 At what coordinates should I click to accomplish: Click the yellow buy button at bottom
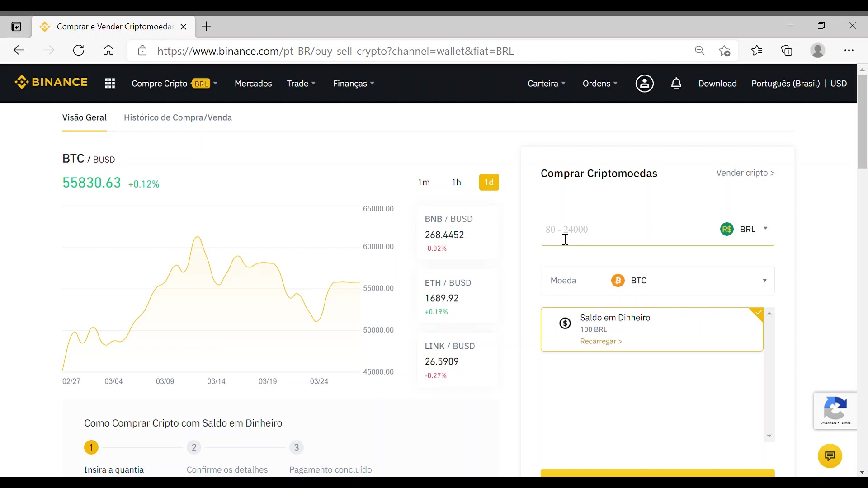(658, 473)
